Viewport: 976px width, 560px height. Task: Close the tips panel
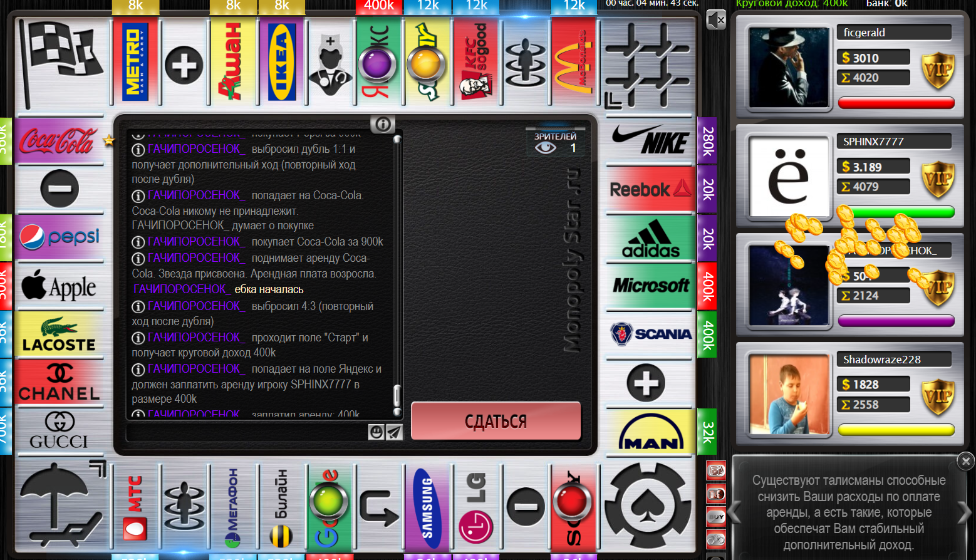click(965, 461)
